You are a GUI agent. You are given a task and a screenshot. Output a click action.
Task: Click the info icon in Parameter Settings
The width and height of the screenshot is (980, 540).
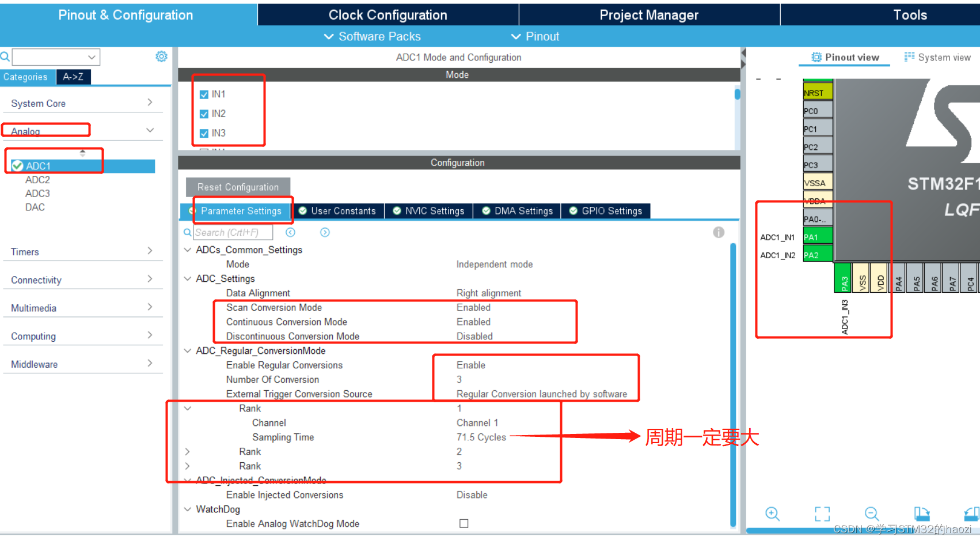(719, 232)
